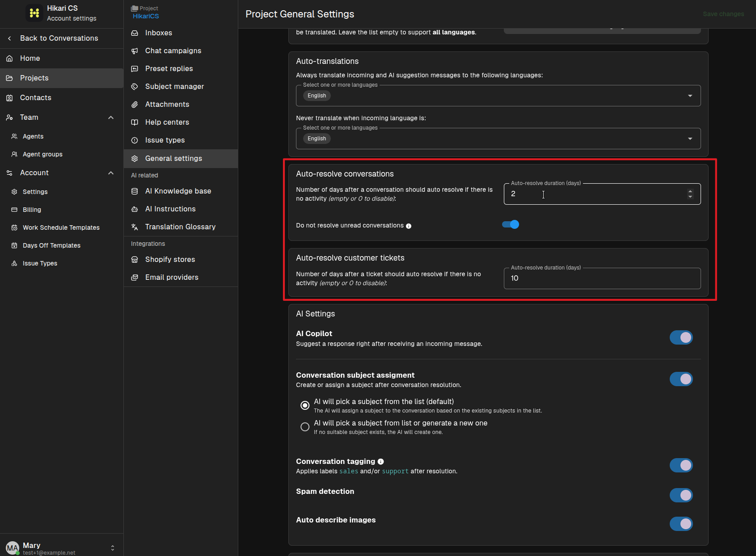Click the Agents people icon
756x556 pixels.
tap(14, 136)
